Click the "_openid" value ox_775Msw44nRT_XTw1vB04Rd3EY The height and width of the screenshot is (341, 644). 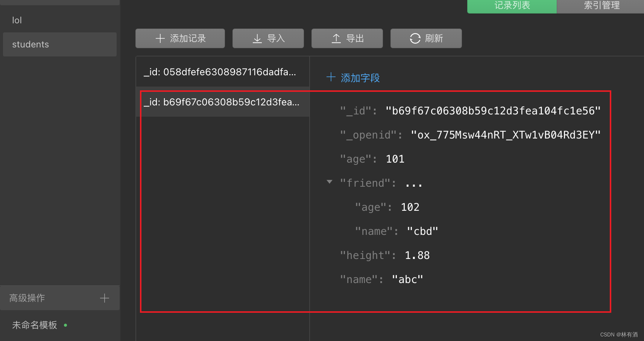pyautogui.click(x=506, y=135)
